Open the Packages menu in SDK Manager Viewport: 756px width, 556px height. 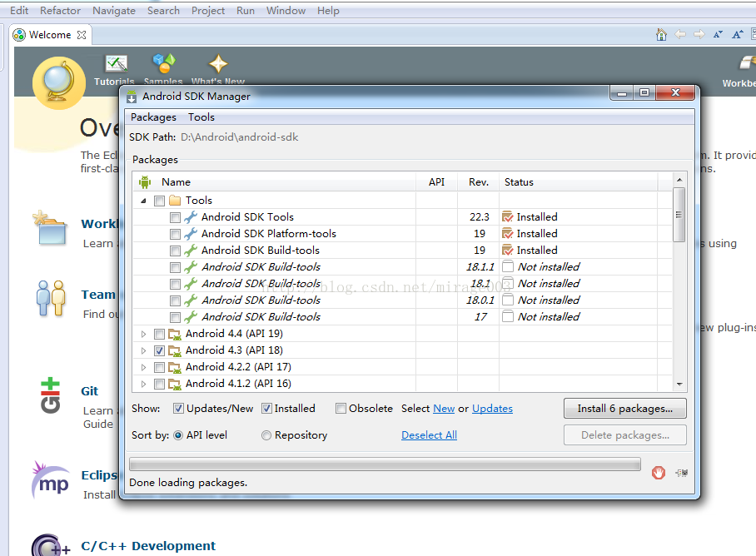coord(153,117)
